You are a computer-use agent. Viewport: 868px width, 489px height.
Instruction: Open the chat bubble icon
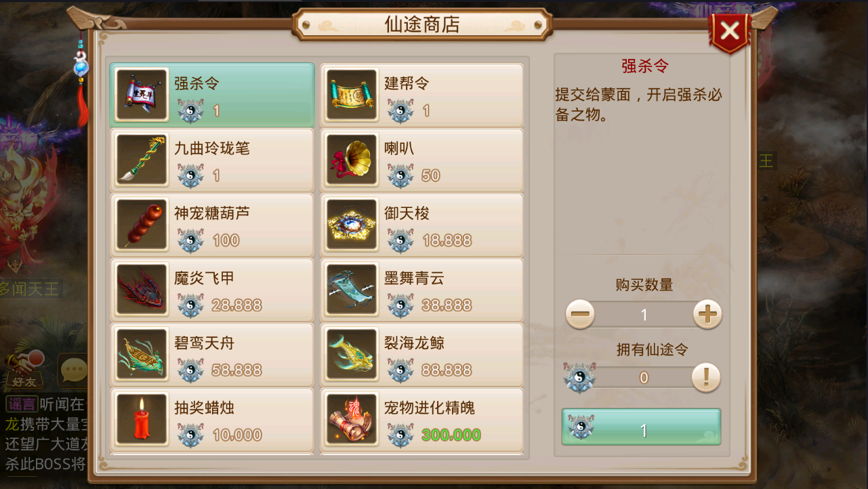click(73, 370)
